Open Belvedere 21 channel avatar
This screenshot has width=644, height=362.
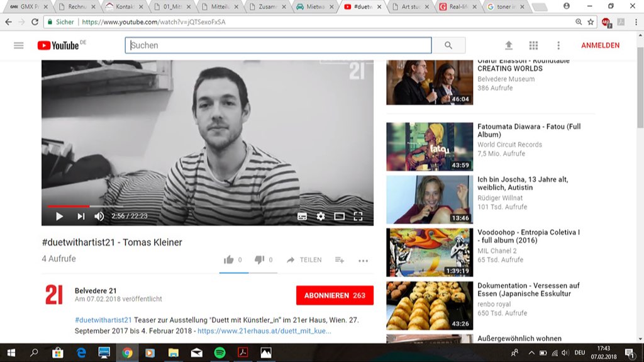point(54,295)
